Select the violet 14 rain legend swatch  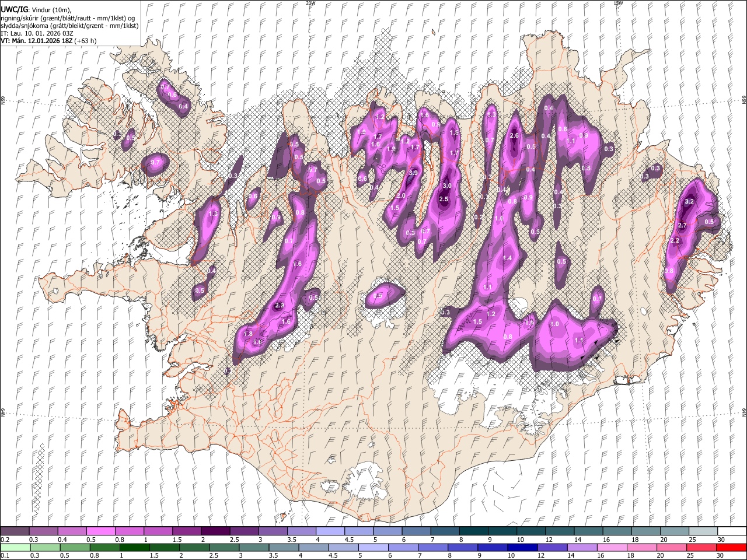(x=581, y=547)
